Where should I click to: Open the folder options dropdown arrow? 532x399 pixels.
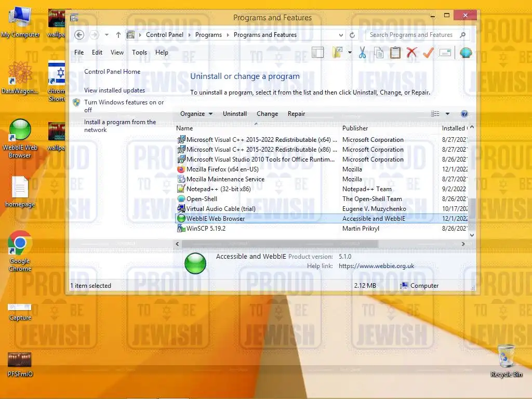tap(350, 52)
